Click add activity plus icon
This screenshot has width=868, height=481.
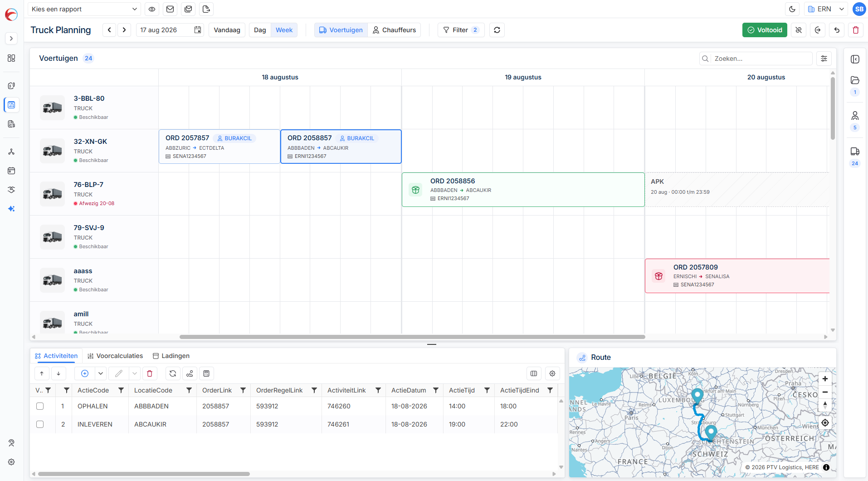point(85,373)
